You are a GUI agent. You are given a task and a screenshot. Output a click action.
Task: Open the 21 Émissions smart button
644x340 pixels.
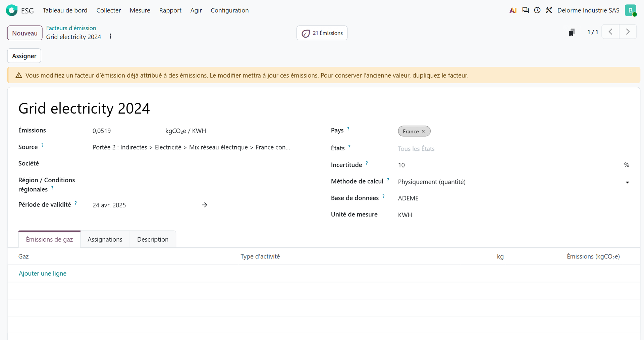pyautogui.click(x=322, y=33)
